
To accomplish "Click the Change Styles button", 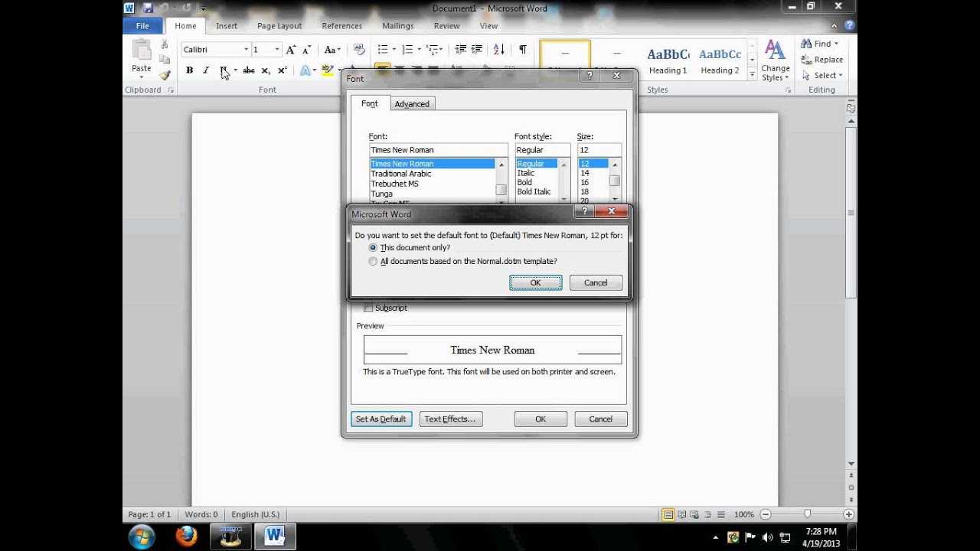I will (776, 61).
